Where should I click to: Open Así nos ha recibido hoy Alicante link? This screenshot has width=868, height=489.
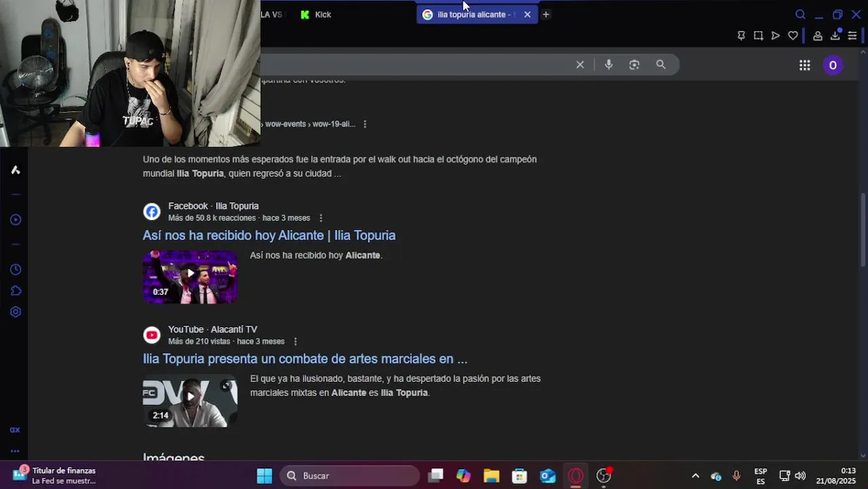pos(269,235)
